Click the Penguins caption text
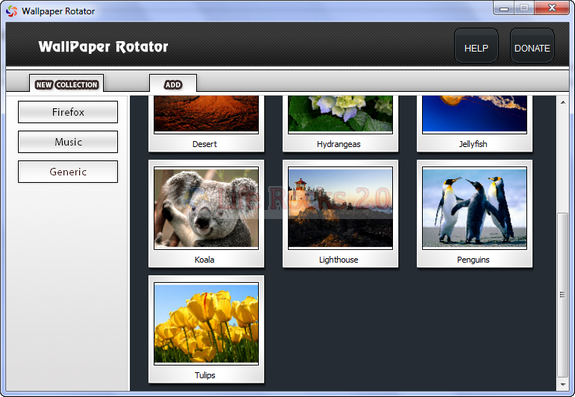The width and height of the screenshot is (575, 397). tap(473, 260)
